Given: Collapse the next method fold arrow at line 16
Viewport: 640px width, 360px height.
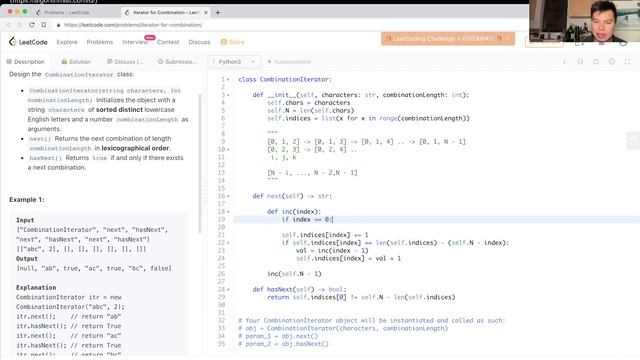Looking at the screenshot, I should click(x=228, y=196).
